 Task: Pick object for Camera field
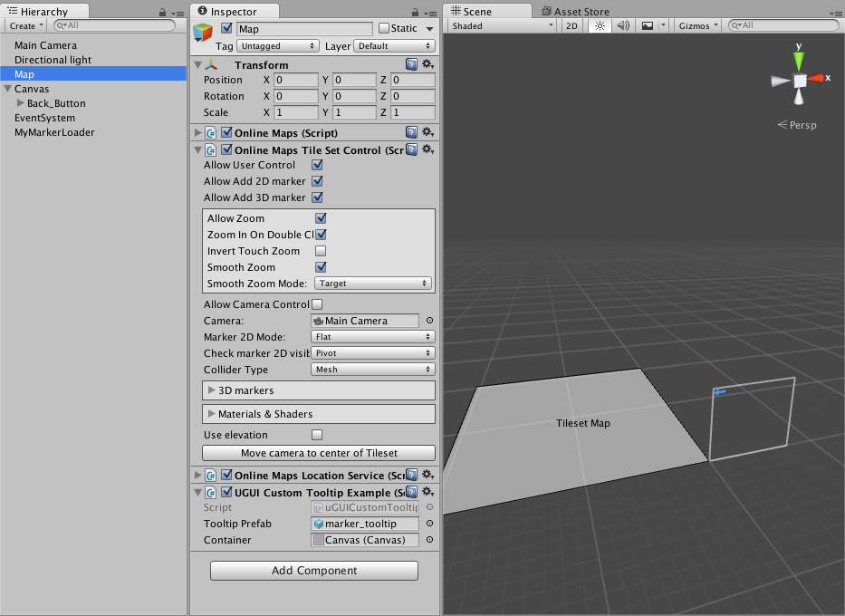[429, 320]
